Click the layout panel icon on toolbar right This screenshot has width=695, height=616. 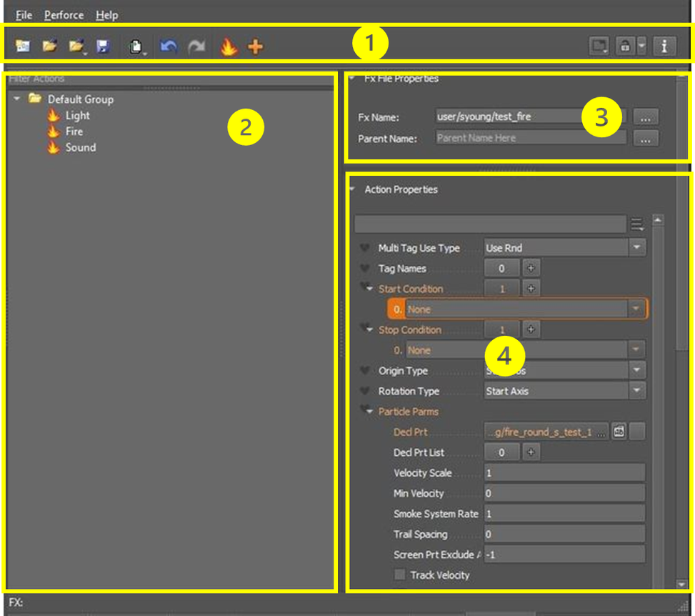click(x=599, y=46)
